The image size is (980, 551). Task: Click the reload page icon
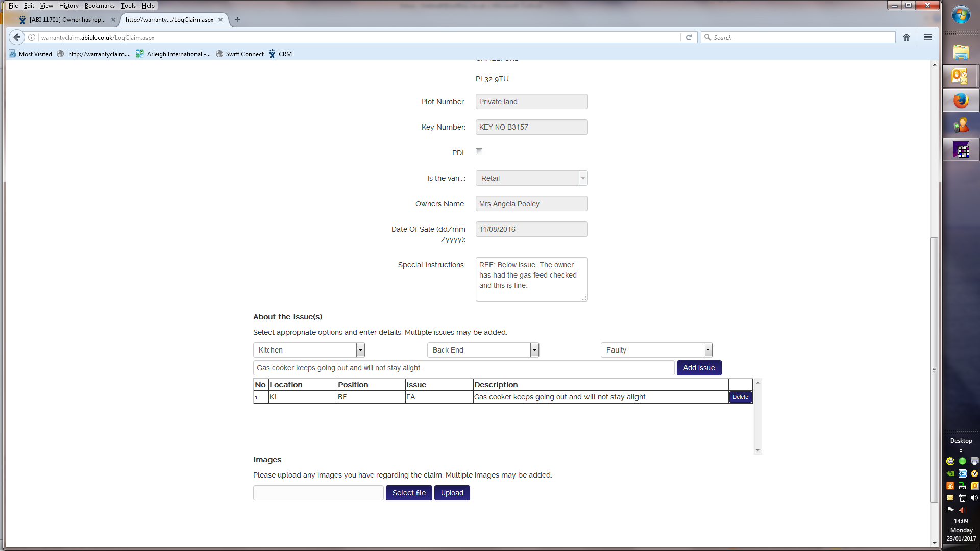[x=689, y=37]
